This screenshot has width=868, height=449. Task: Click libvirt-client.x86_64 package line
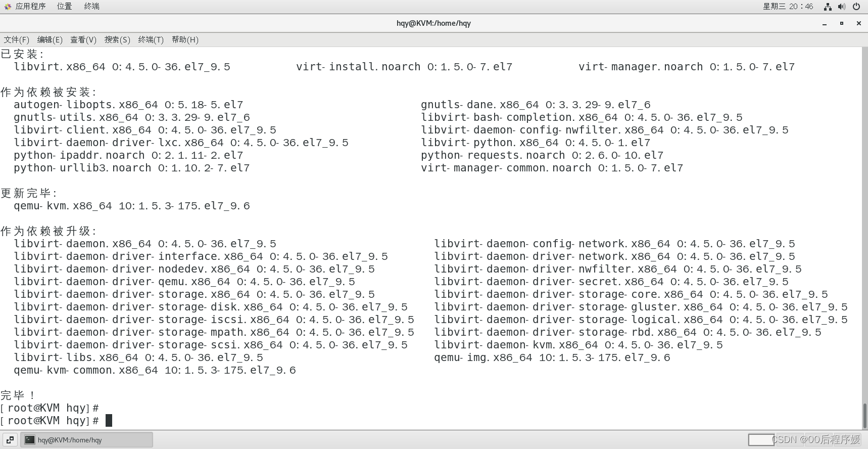[x=145, y=130]
